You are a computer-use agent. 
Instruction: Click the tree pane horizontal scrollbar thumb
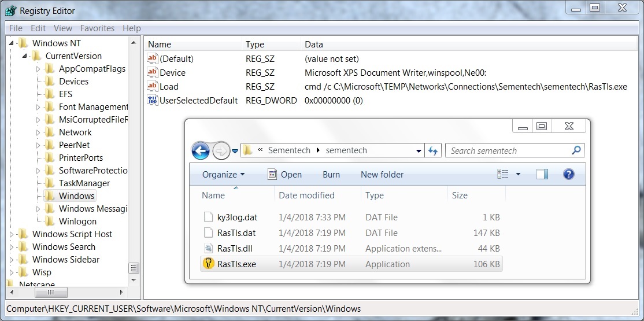[51, 293]
